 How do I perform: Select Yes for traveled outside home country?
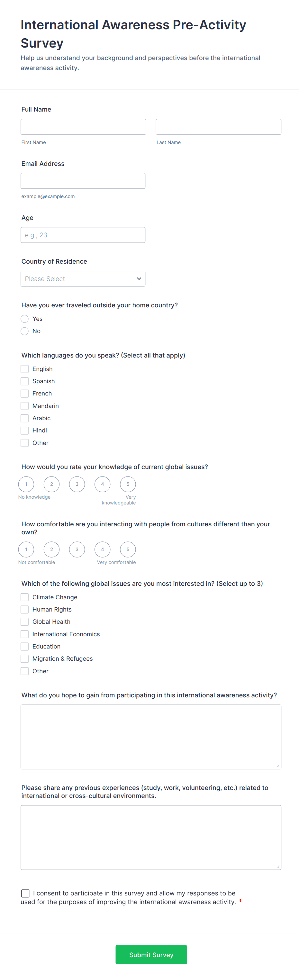(24, 319)
